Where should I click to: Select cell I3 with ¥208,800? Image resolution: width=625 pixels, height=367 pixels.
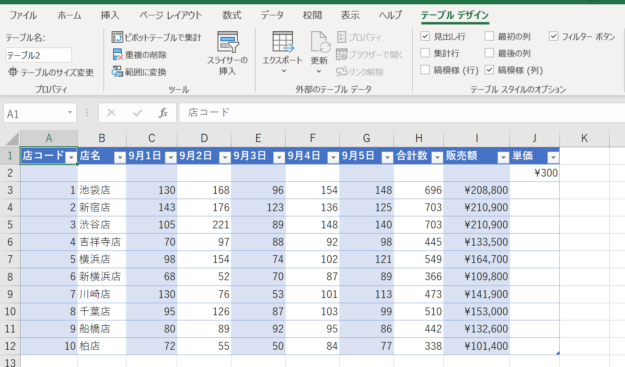click(476, 190)
